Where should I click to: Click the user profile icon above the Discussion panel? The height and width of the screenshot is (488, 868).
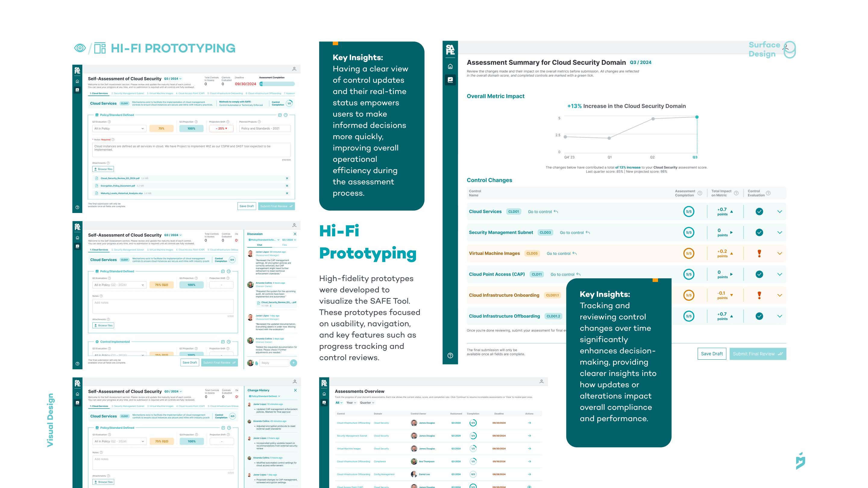click(294, 225)
